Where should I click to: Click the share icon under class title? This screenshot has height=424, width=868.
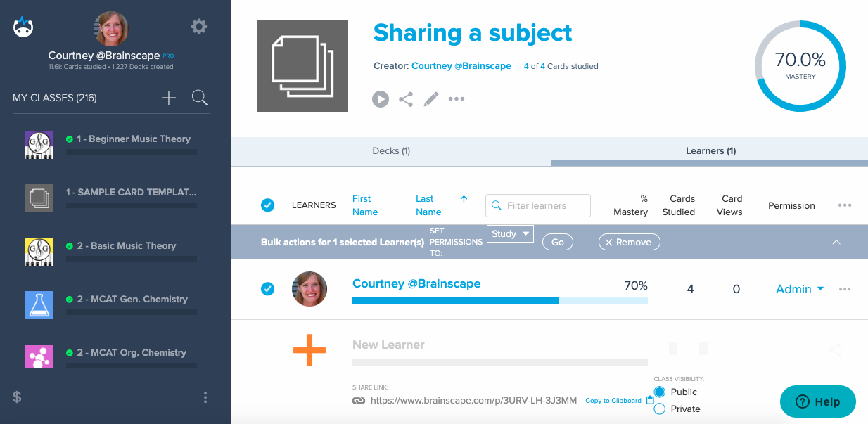click(x=406, y=99)
